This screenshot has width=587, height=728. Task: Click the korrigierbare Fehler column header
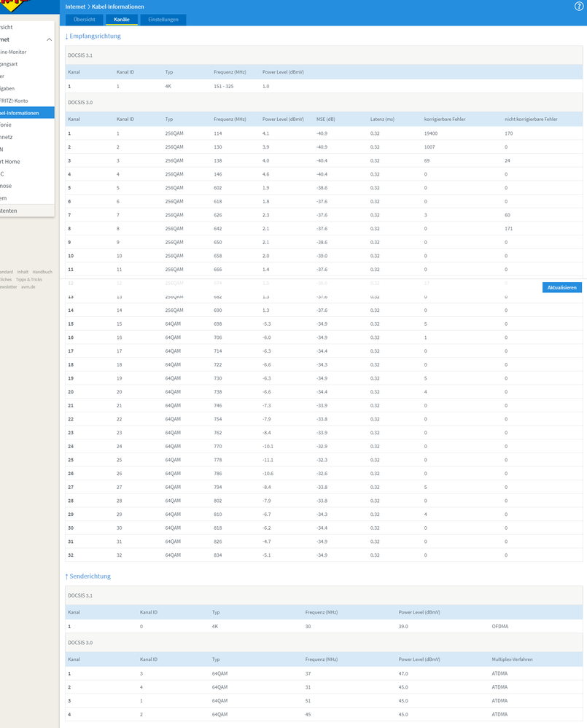pyautogui.click(x=445, y=120)
